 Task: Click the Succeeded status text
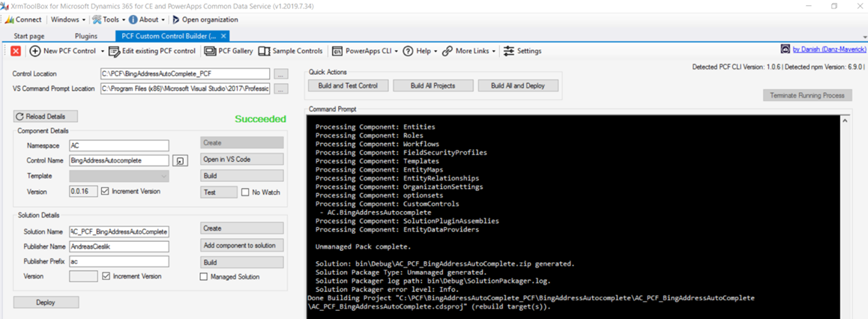(x=260, y=119)
